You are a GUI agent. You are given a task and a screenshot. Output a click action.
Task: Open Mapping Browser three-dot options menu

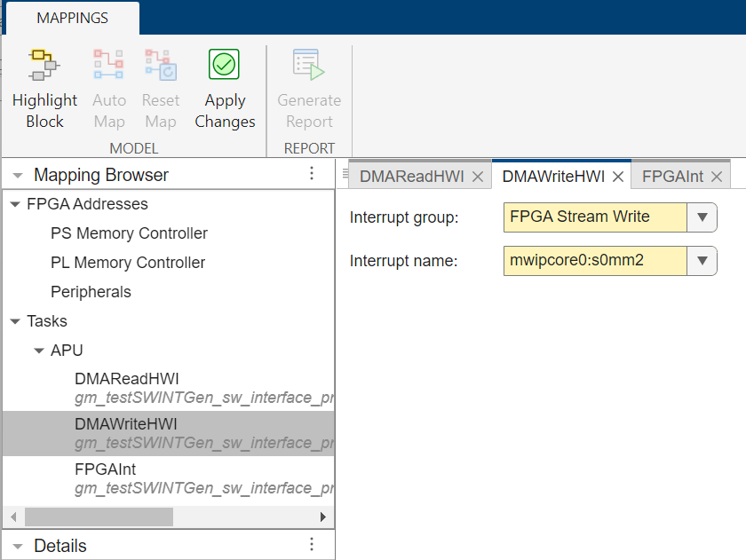click(312, 174)
